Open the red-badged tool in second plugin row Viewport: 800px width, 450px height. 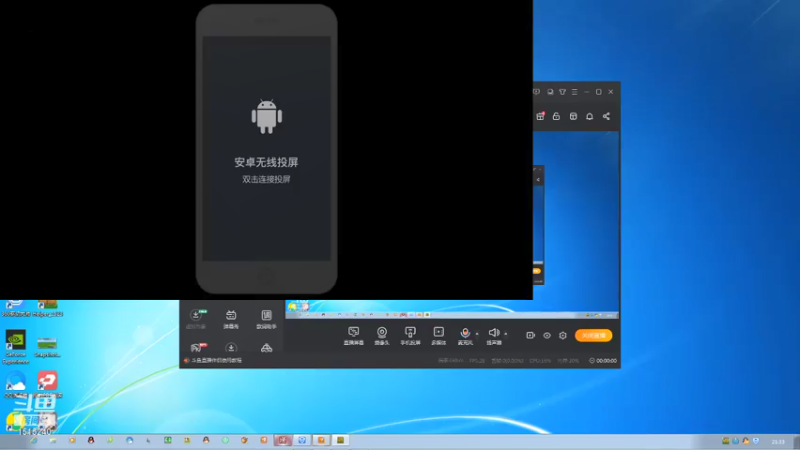coord(197,347)
